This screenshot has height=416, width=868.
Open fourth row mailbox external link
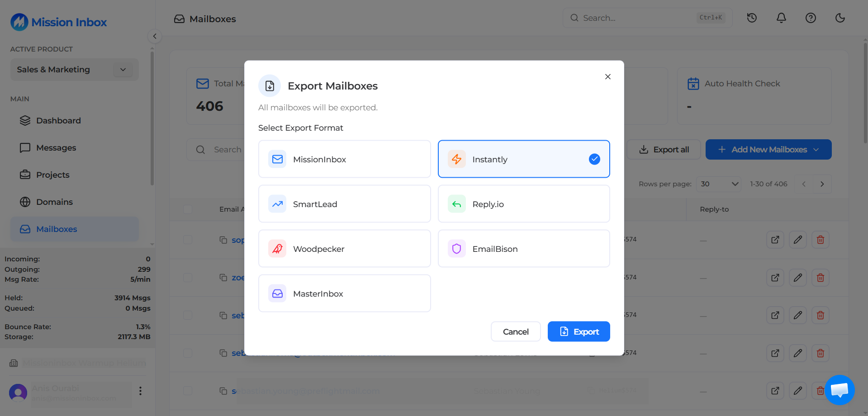pos(775,353)
